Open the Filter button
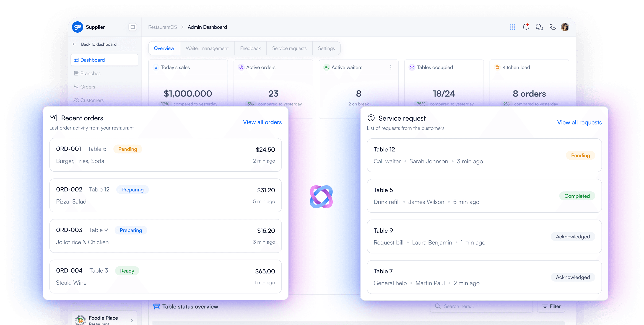Screen dimensions: 644x325 point(551,306)
